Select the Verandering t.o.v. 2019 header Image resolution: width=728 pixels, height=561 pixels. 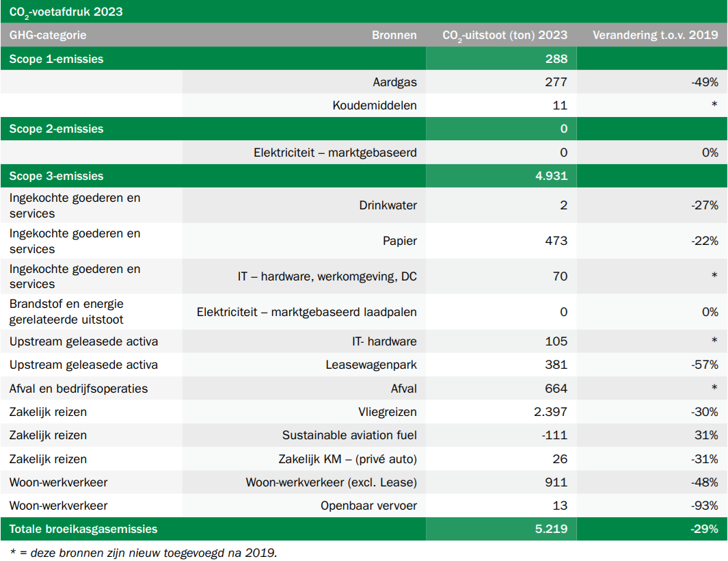tap(655, 35)
